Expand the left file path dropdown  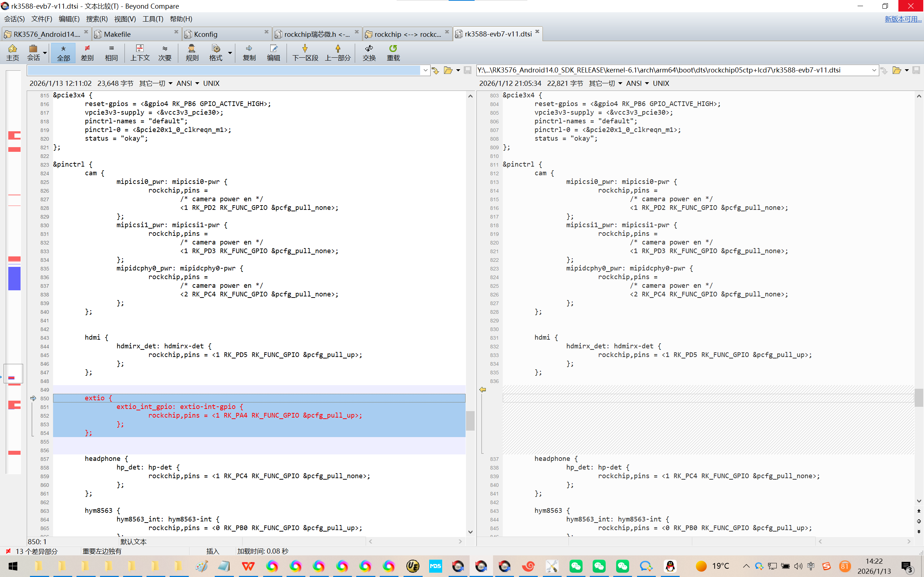pyautogui.click(x=425, y=70)
